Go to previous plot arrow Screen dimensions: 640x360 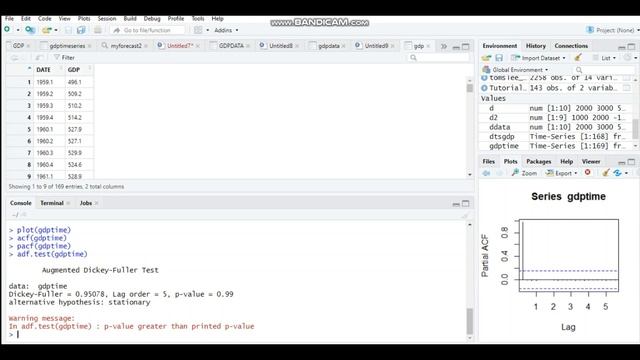point(486,173)
